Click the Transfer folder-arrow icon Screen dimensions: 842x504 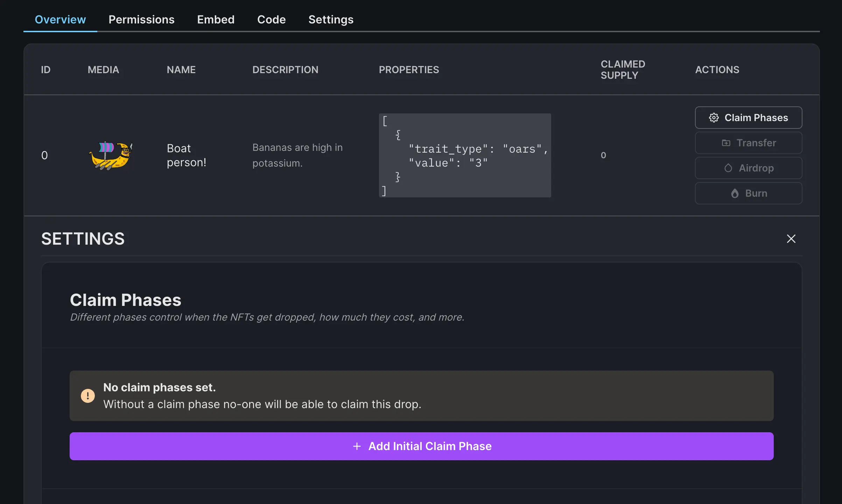pos(726,143)
